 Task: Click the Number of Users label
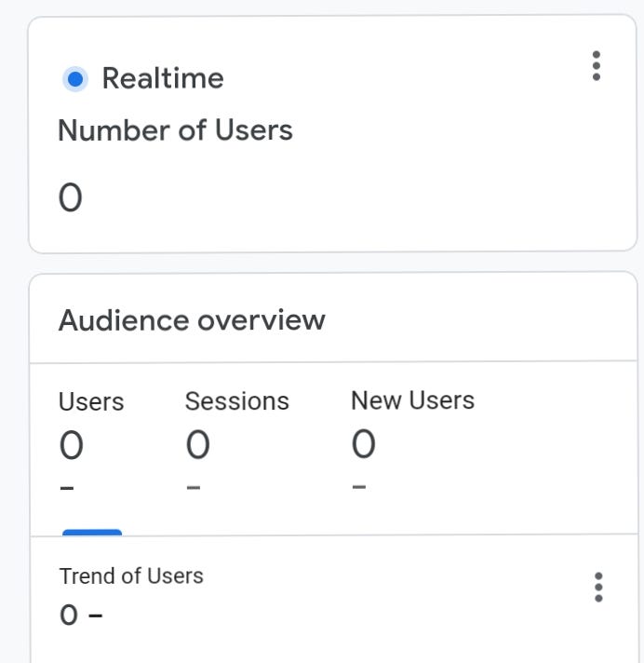(175, 130)
